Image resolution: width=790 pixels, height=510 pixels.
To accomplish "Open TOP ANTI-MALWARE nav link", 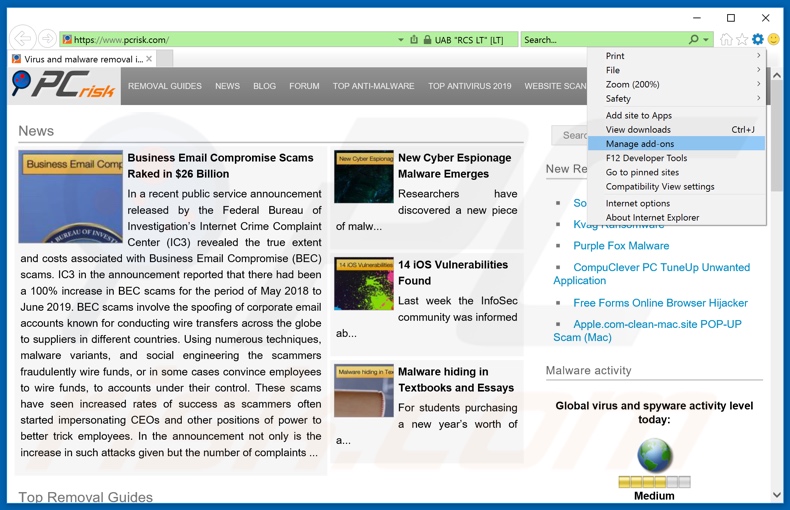I will (373, 86).
